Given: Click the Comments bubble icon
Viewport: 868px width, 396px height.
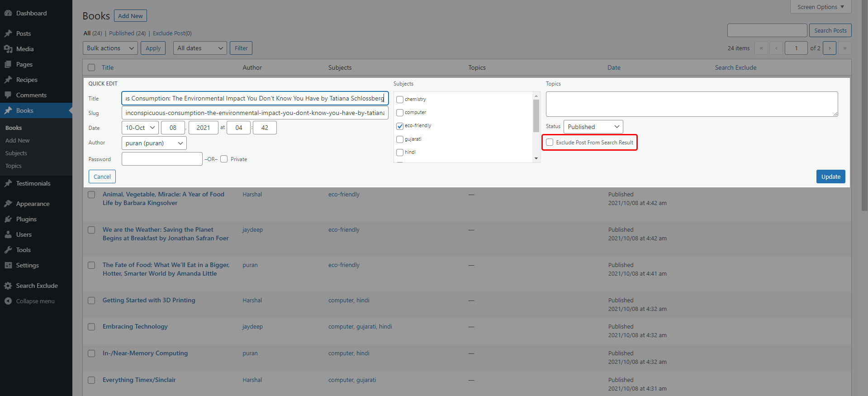Looking at the screenshot, I should [8, 95].
